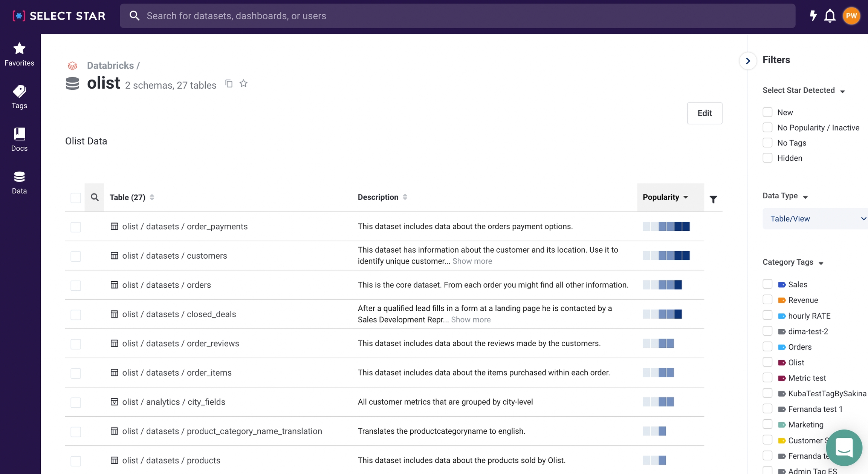The height and width of the screenshot is (474, 868).
Task: Select the order_payments row checkbox
Action: (76, 227)
